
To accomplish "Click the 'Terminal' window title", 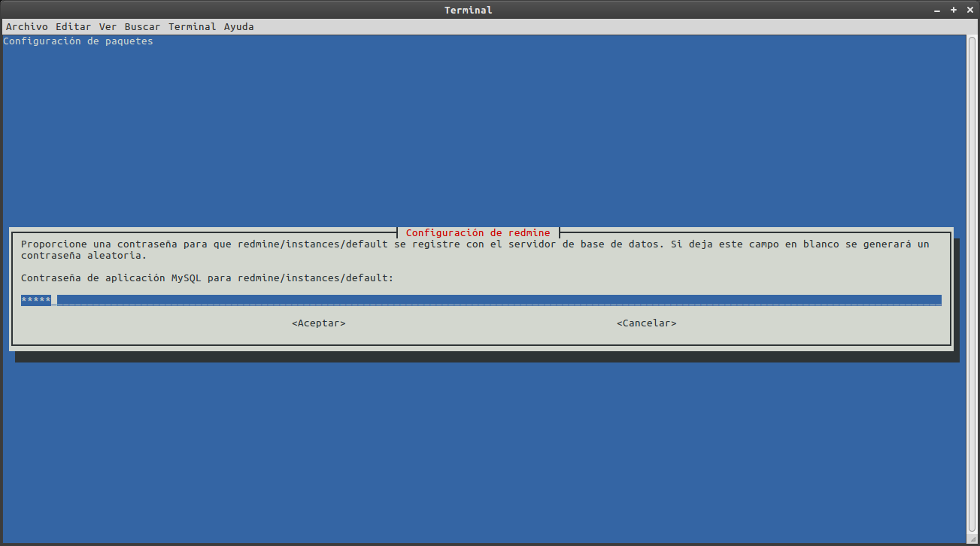I will coord(469,10).
